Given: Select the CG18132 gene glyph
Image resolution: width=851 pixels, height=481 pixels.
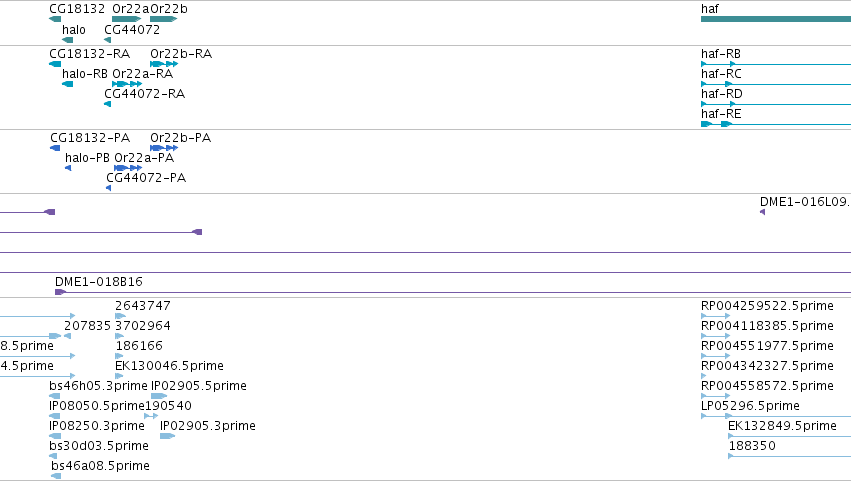Looking at the screenshot, I should click(55, 19).
